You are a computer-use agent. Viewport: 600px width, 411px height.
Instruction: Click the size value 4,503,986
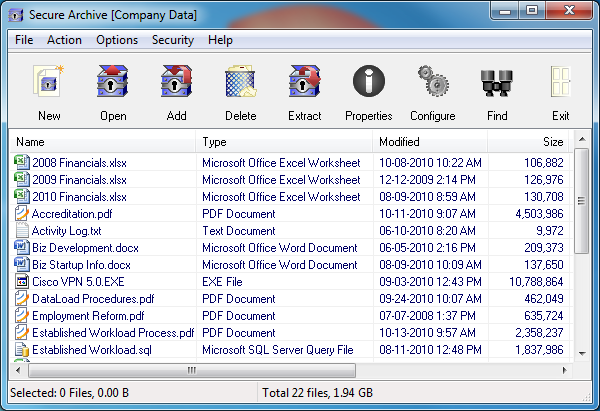point(539,214)
